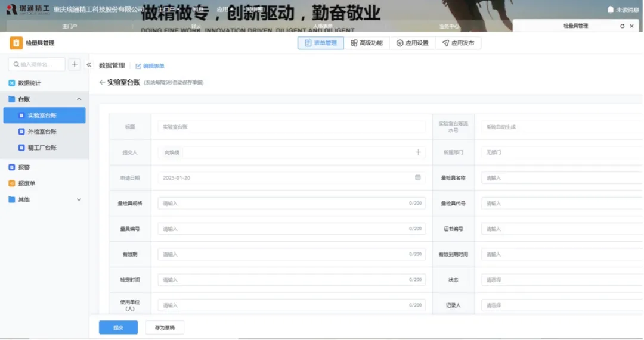This screenshot has width=644, height=340.
Task: Open 报废单 in the sidebar
Action: tap(27, 183)
